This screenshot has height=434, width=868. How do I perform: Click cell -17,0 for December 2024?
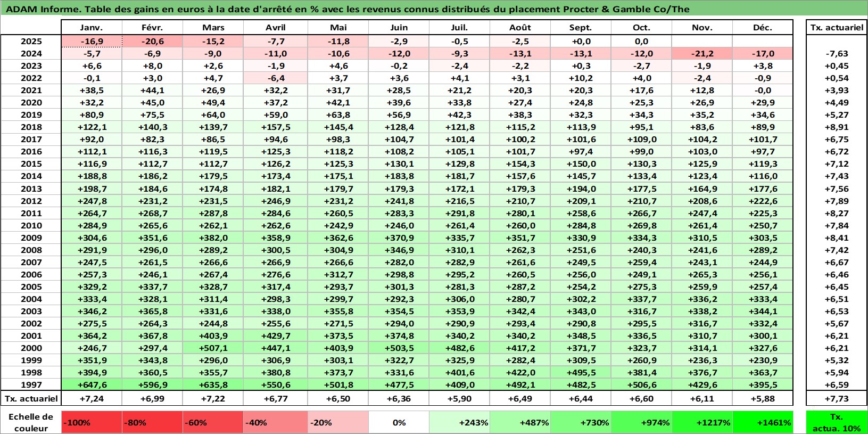coord(763,53)
